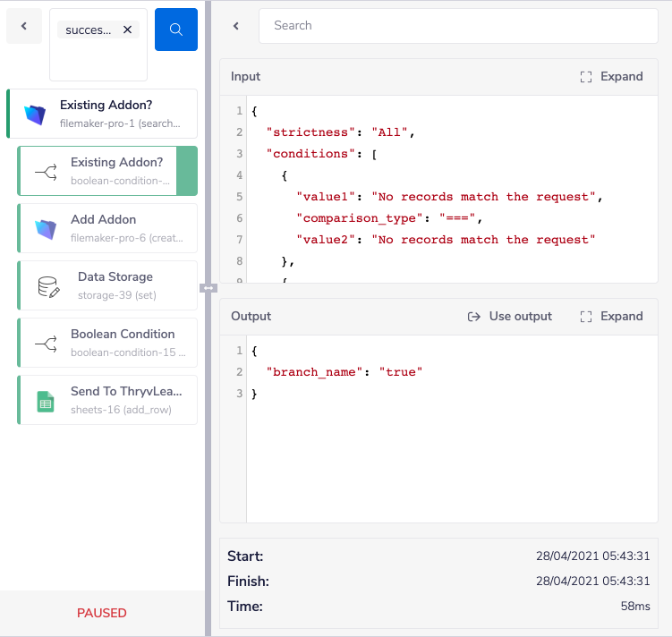Expand the Output panel
This screenshot has height=637, width=672.
(x=611, y=317)
